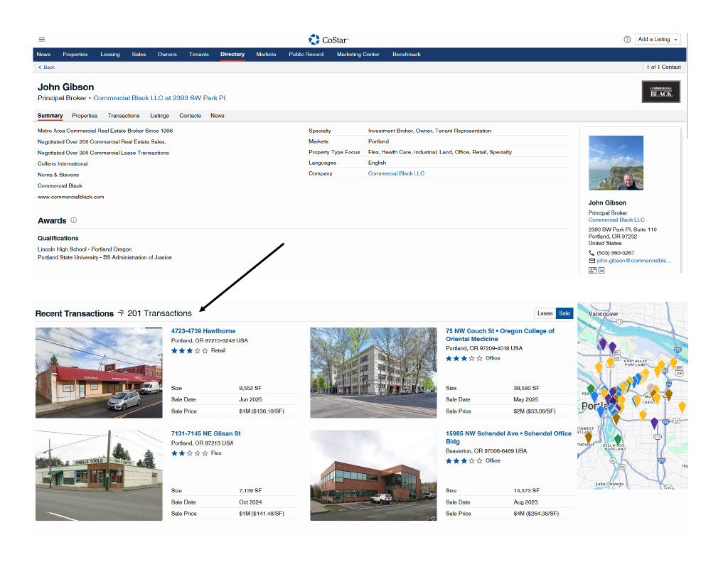Click the phone icon beside the number

[592, 253]
